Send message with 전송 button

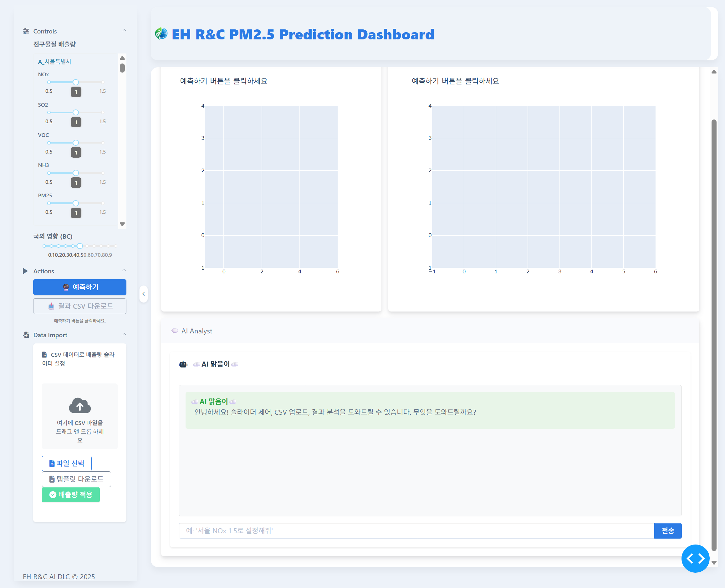667,530
